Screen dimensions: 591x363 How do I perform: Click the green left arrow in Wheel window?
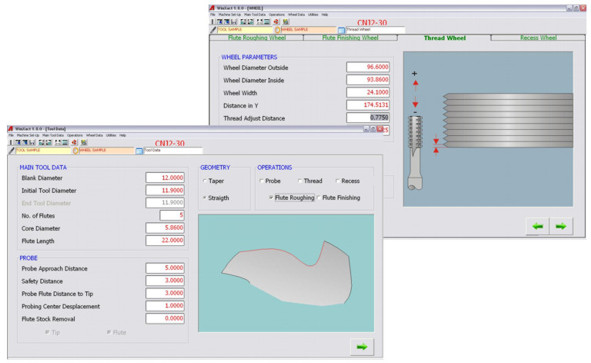pyautogui.click(x=537, y=226)
